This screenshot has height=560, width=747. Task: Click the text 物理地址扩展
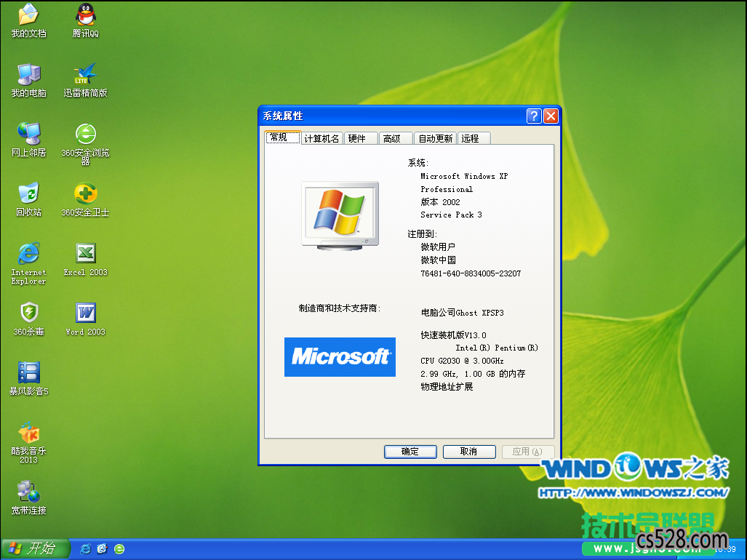[447, 387]
